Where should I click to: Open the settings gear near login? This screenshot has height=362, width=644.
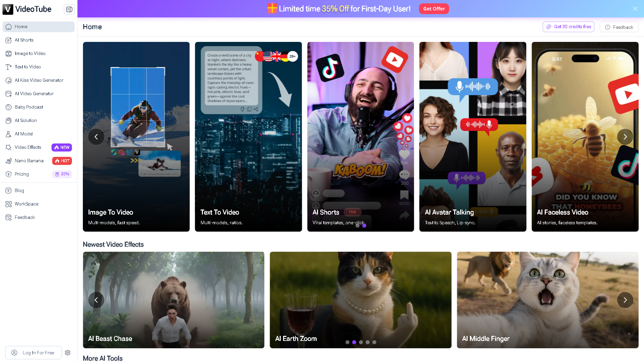tap(68, 353)
